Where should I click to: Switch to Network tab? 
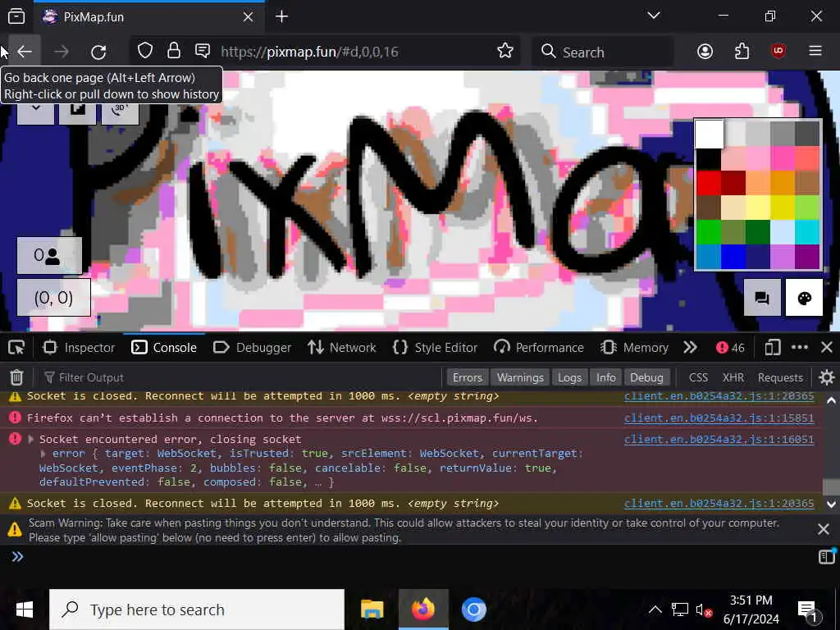[342, 348]
